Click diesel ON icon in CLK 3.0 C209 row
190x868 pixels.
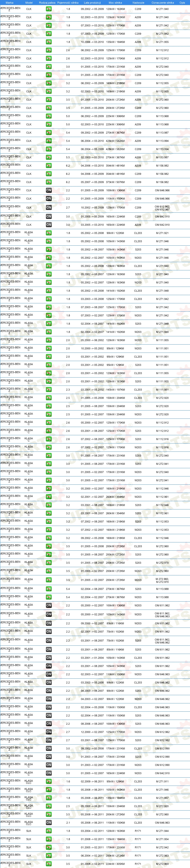(x=49, y=217)
